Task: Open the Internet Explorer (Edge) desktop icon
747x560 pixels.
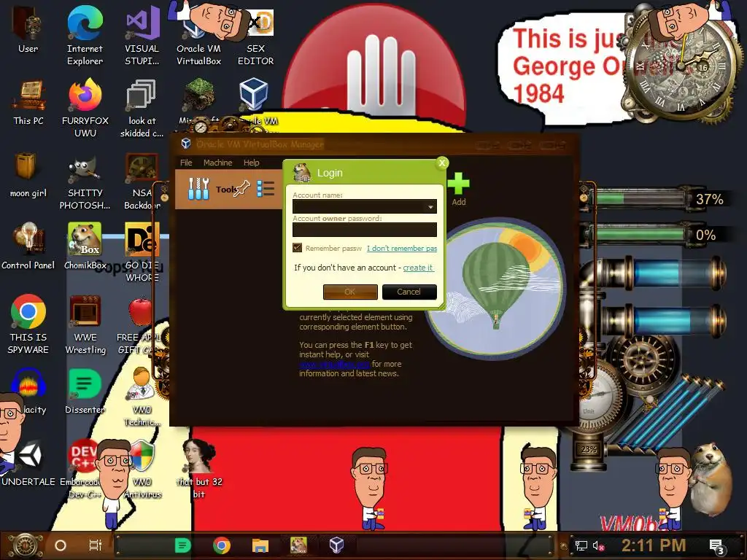Action: click(x=85, y=34)
